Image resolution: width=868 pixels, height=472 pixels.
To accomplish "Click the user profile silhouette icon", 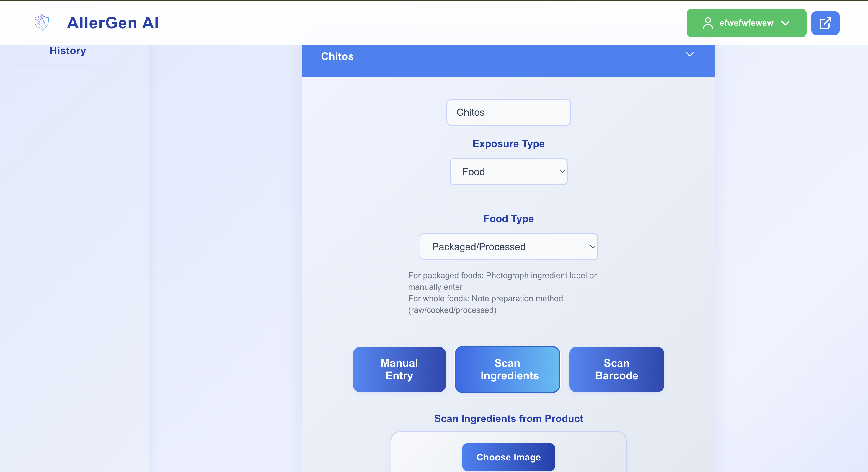I will click(708, 23).
